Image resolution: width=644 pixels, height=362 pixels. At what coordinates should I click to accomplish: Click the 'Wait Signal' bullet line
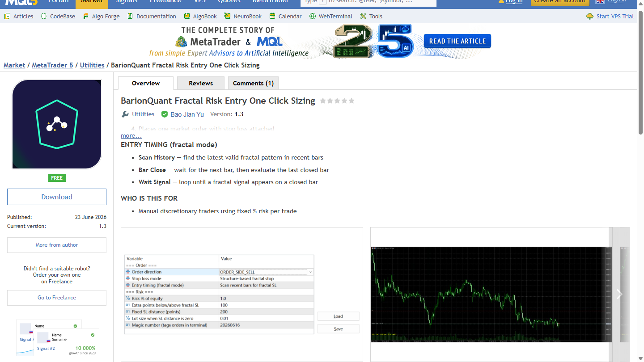pyautogui.click(x=228, y=182)
